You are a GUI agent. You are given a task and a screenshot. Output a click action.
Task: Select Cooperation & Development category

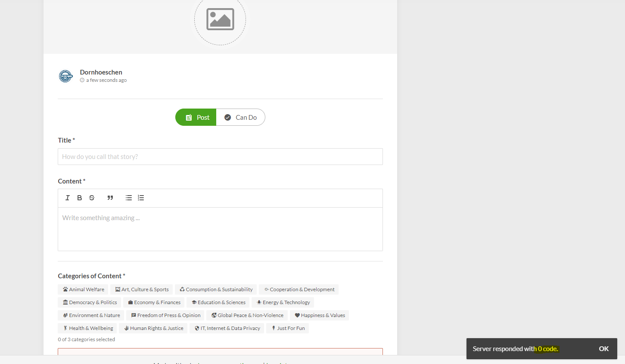[x=299, y=289]
